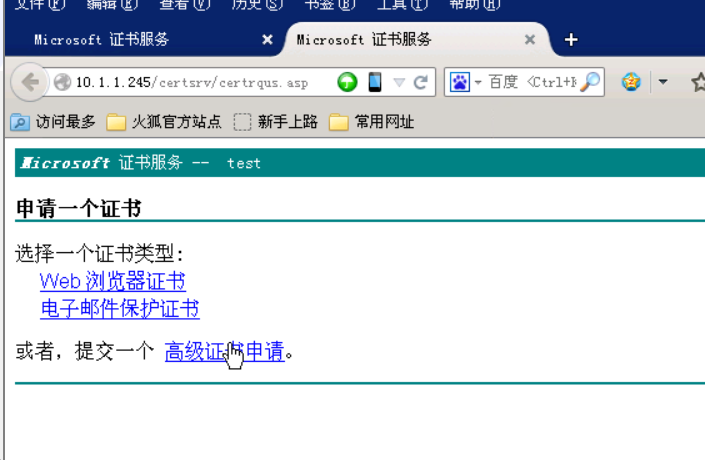Click the mobile phone icon in address bar
This screenshot has height=460, width=705.
(375, 82)
